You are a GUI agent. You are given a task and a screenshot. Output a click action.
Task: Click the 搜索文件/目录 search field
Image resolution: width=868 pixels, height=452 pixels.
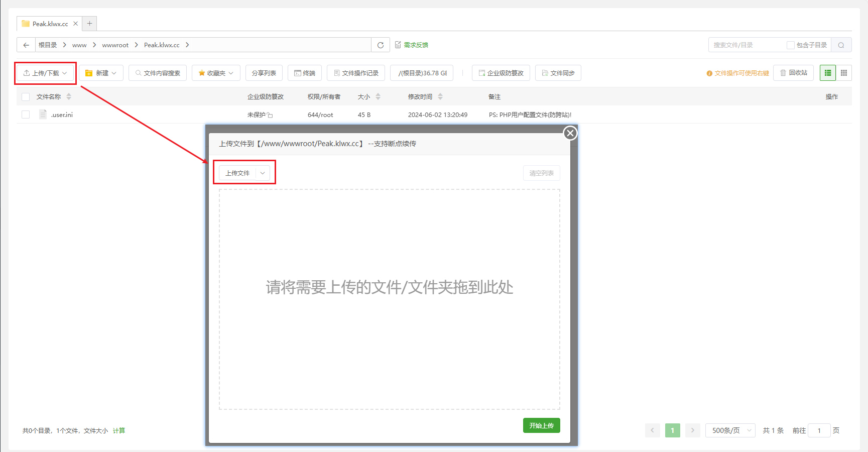click(x=747, y=45)
